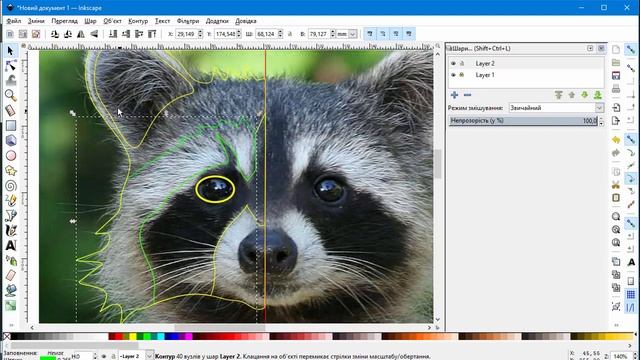The image size is (640, 360).
Task: Click the opacity slider bar
Action: 524,121
